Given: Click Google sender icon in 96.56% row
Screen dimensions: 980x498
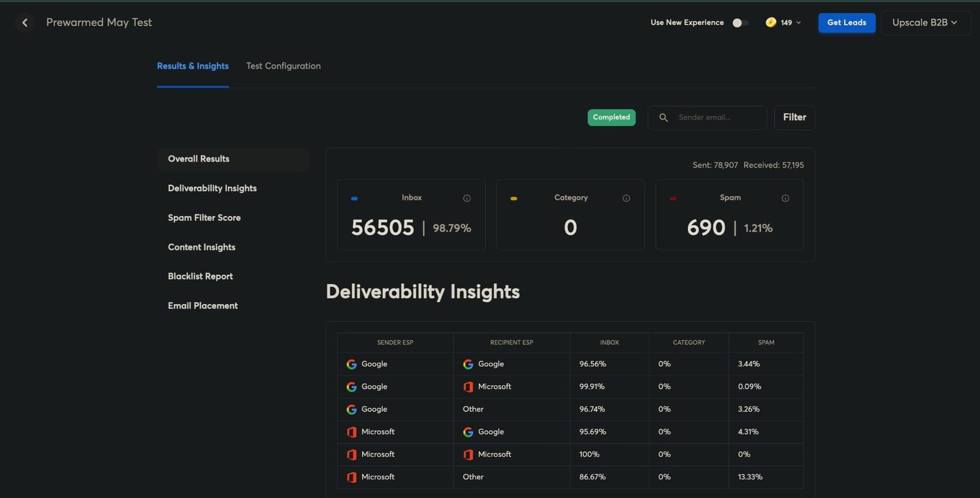Looking at the screenshot, I should 351,364.
